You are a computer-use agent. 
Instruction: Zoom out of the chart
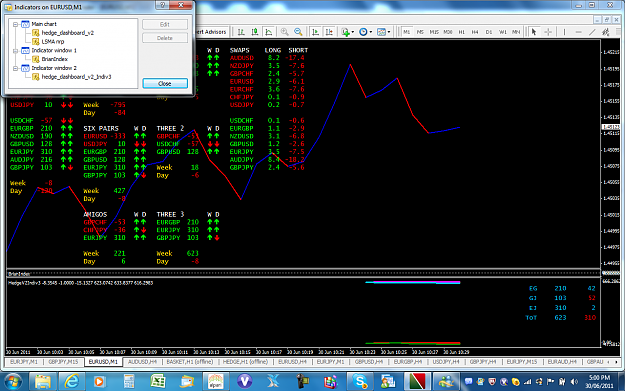[298, 32]
